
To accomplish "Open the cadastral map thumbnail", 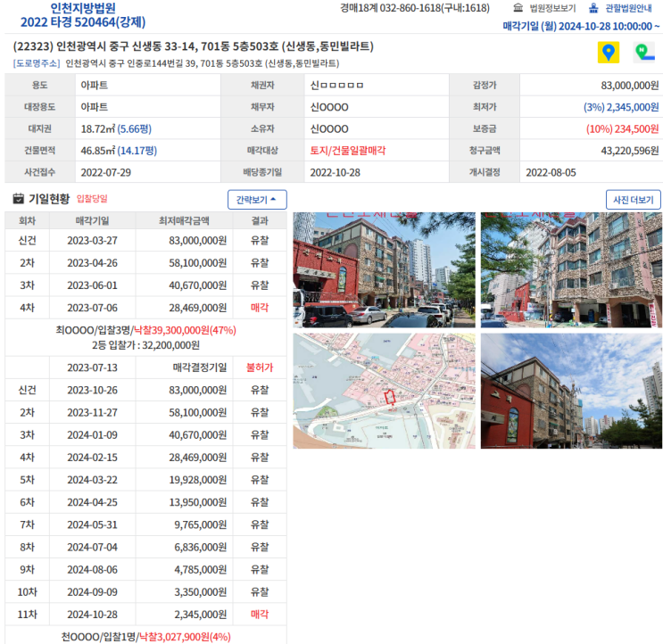I will pos(384,391).
